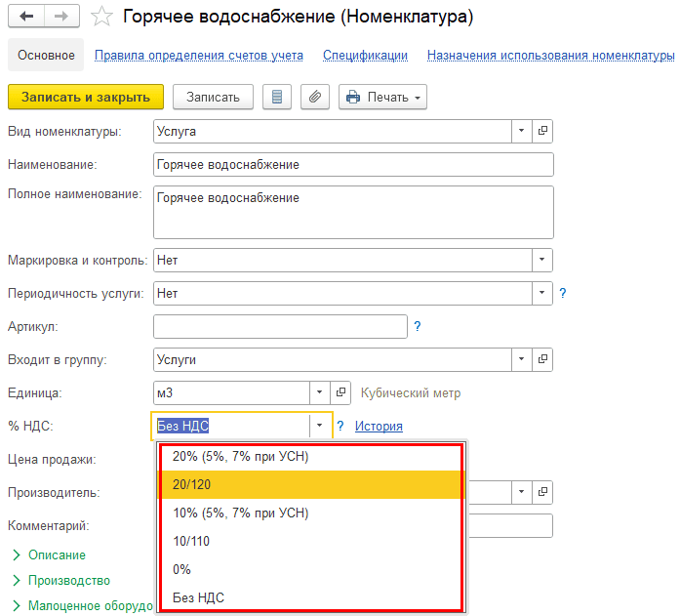The width and height of the screenshot is (680, 616).
Task: Click the paperclip attached files icon
Action: point(314,97)
